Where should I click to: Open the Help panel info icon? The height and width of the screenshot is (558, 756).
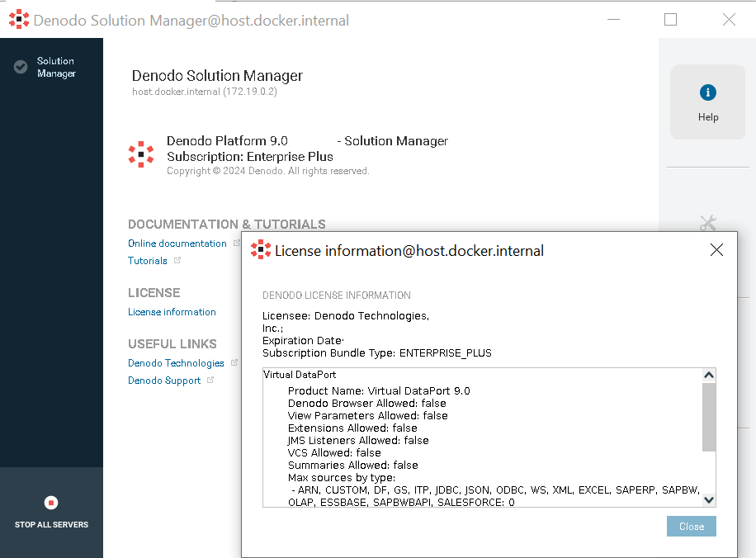pyautogui.click(x=708, y=92)
